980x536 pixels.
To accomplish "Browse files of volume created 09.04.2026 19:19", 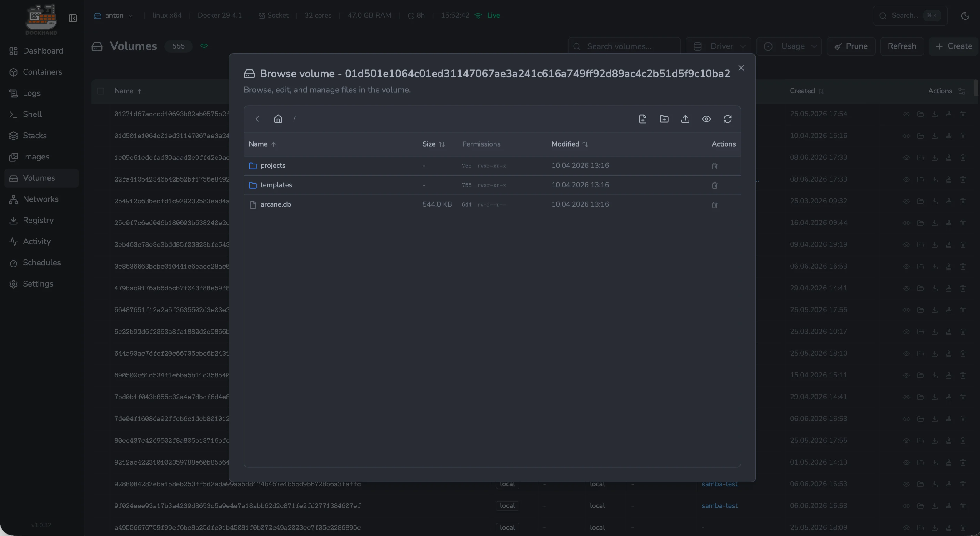I will [920, 244].
